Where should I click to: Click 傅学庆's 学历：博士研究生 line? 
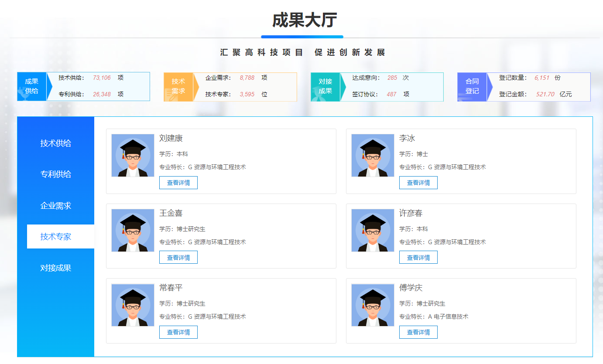pos(422,303)
